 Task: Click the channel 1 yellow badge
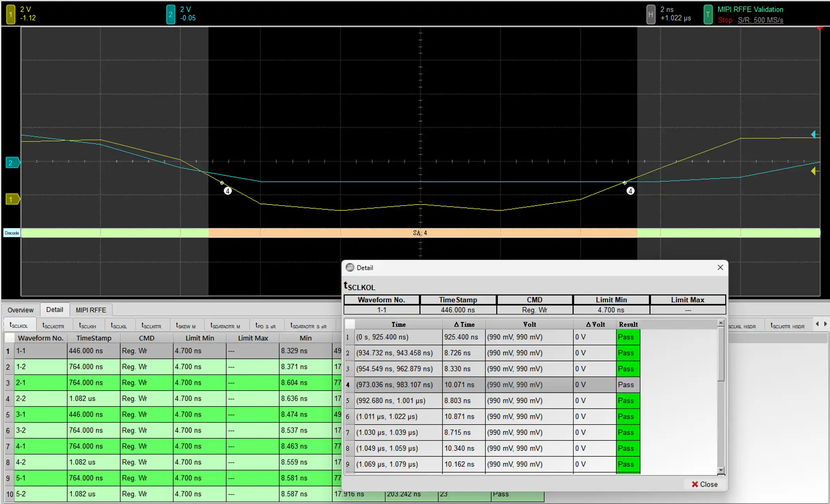11,15
